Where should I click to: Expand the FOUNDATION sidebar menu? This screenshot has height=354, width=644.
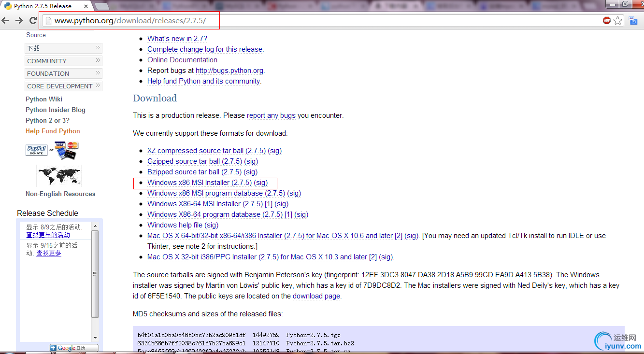tap(63, 73)
